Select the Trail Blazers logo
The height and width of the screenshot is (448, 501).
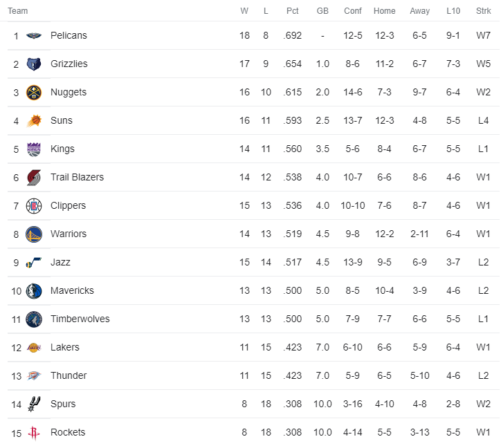[x=34, y=178]
